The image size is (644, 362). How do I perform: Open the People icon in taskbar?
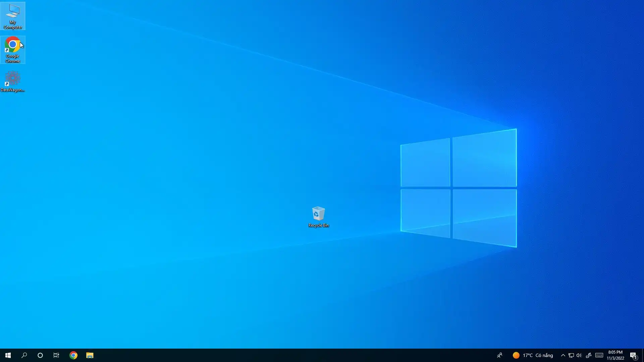pos(500,355)
